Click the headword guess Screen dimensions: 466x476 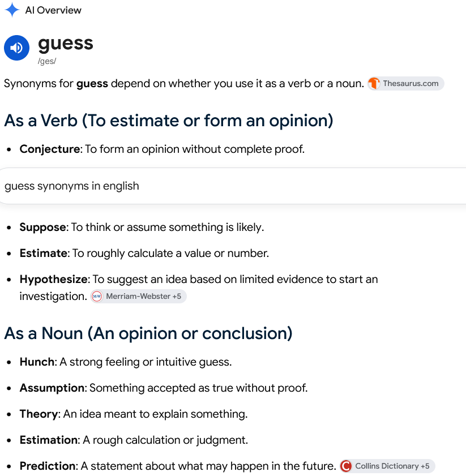pos(66,44)
